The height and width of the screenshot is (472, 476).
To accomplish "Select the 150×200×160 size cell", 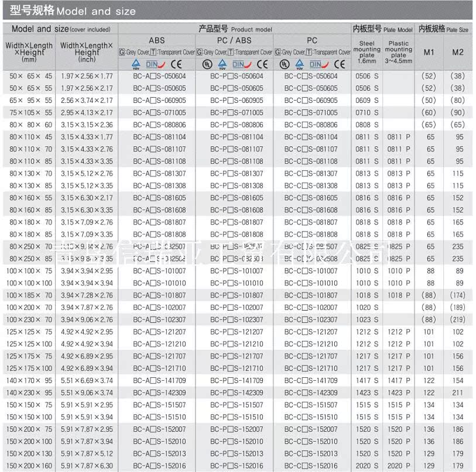I will 29,466.
